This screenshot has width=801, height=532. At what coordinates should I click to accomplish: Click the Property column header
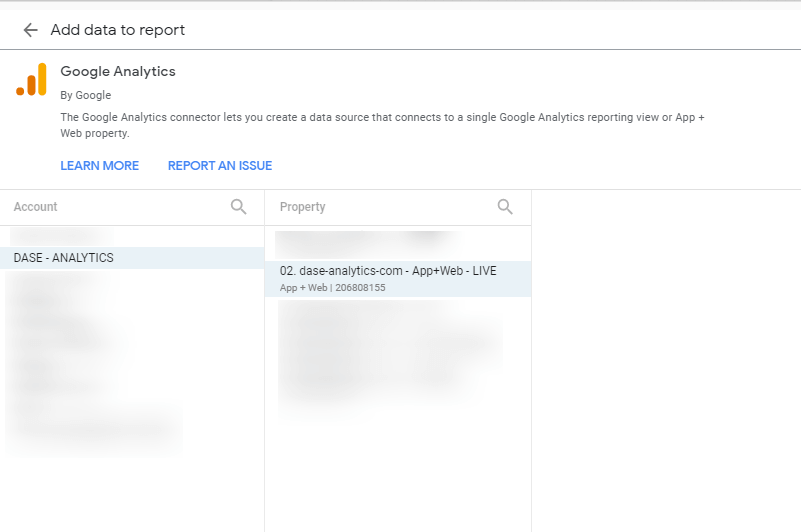pos(302,207)
